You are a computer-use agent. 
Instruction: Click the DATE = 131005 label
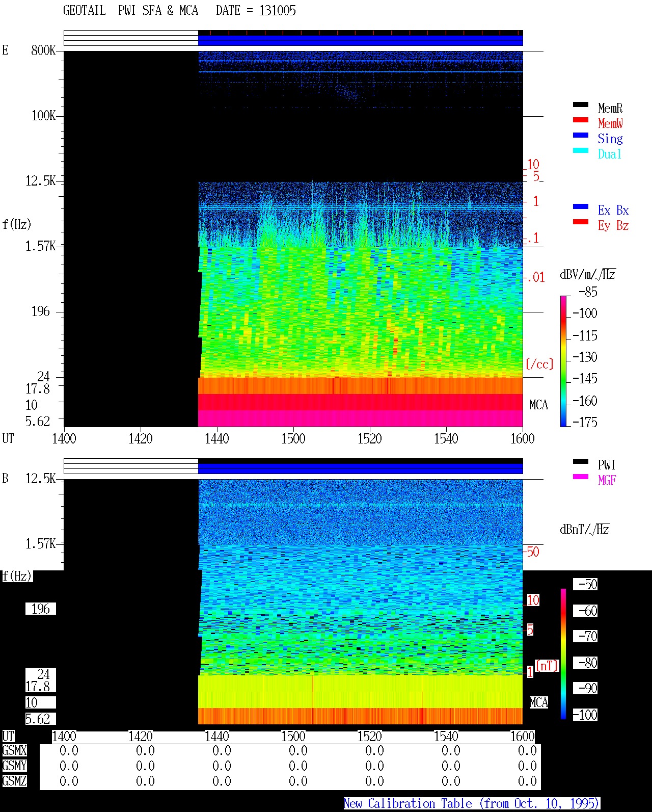point(256,11)
